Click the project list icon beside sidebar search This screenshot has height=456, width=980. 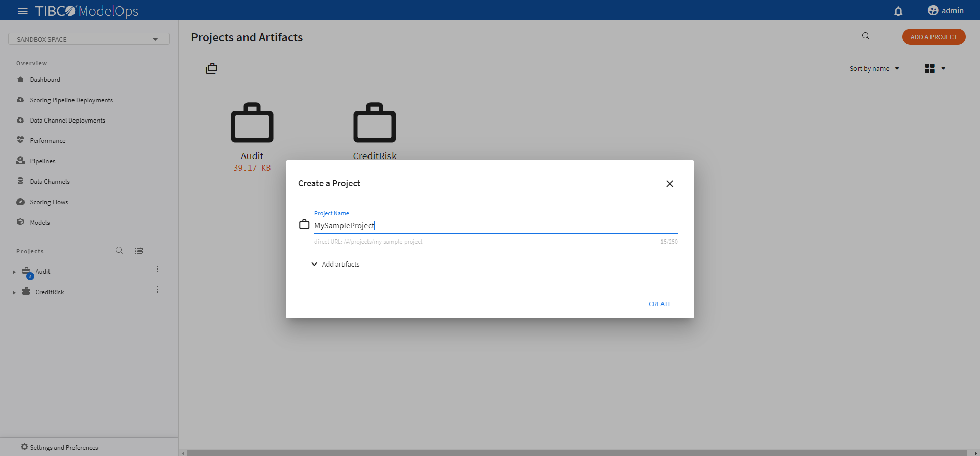click(139, 250)
